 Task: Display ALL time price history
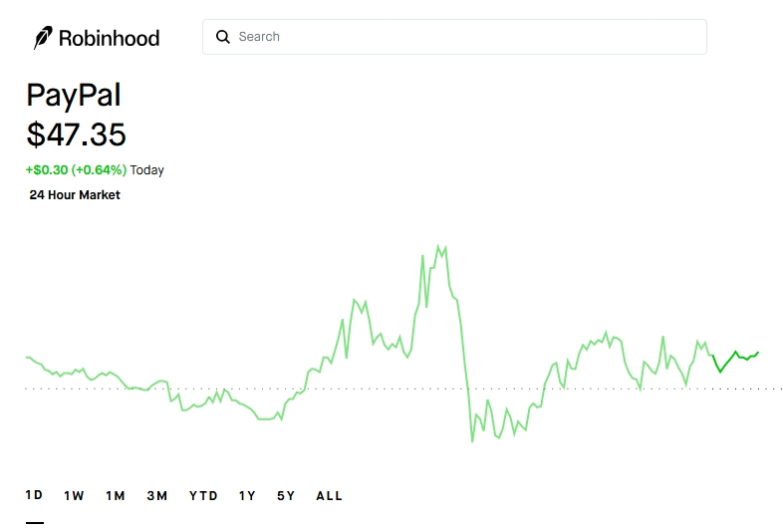tap(329, 495)
